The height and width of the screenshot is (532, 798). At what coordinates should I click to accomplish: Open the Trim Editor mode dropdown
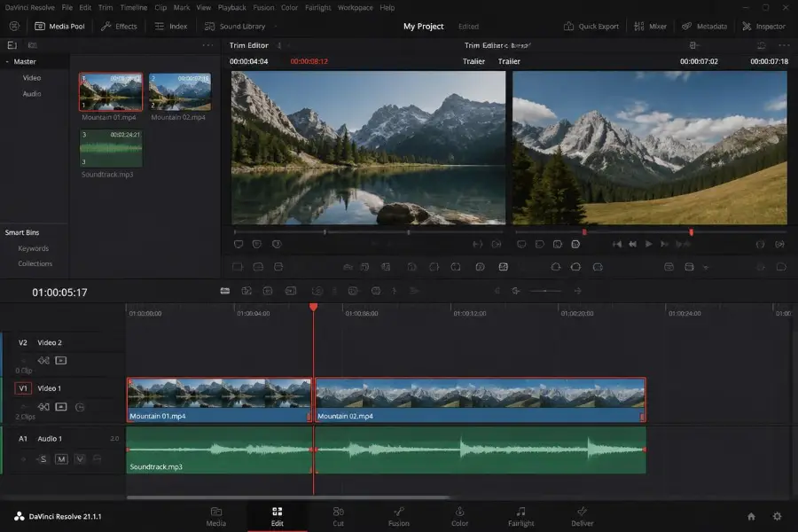[x=279, y=45]
